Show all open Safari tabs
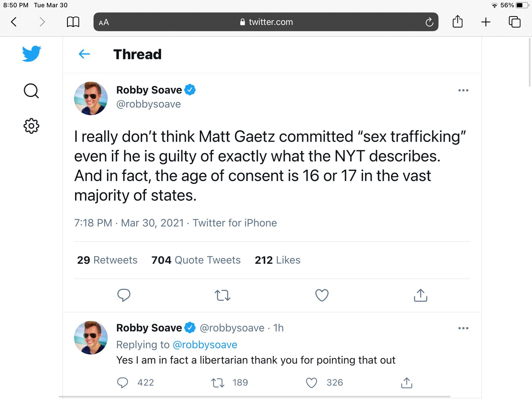Screen dimensions: 532x399 click(x=515, y=22)
